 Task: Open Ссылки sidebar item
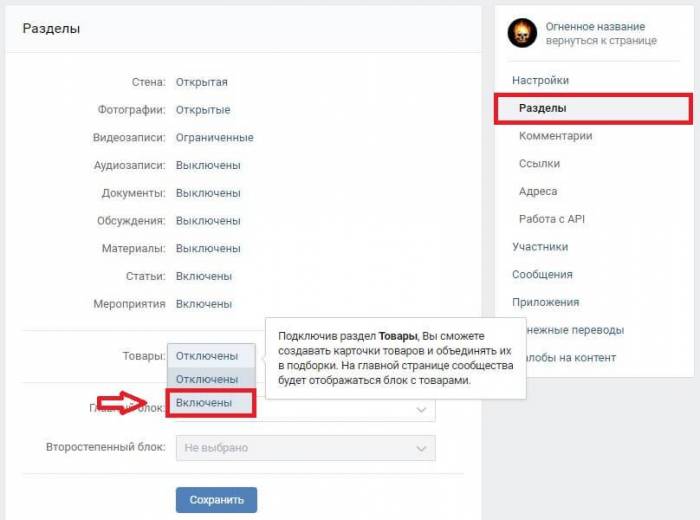(x=539, y=163)
